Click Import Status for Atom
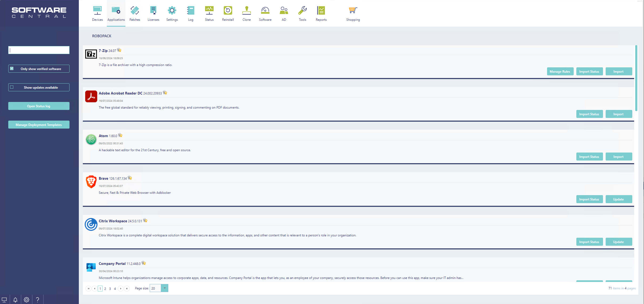 click(x=589, y=157)
